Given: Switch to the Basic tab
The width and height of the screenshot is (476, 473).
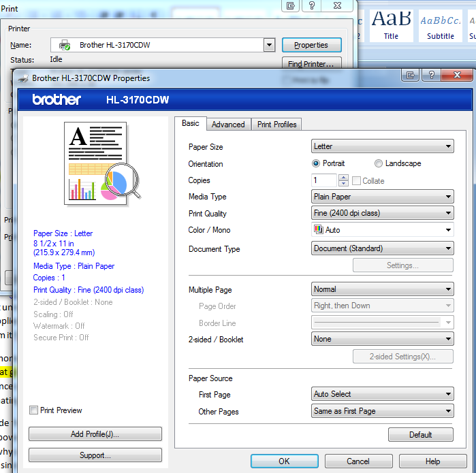Looking at the screenshot, I should tap(191, 123).
